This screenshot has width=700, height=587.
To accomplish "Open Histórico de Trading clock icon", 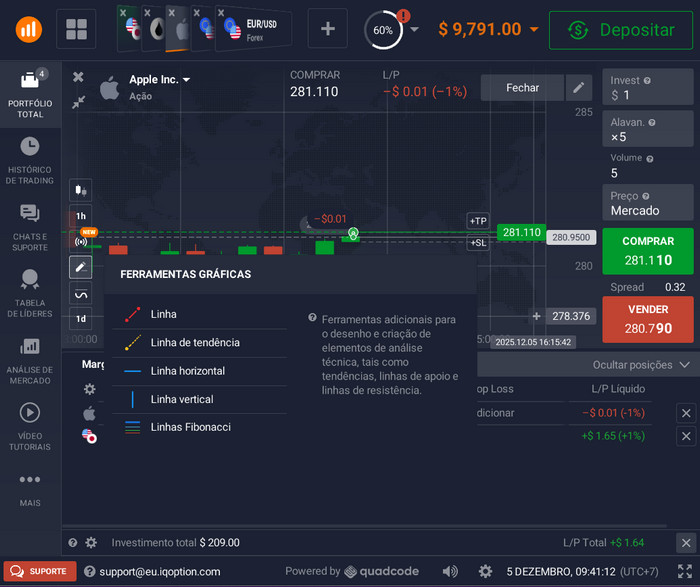I will (x=30, y=147).
